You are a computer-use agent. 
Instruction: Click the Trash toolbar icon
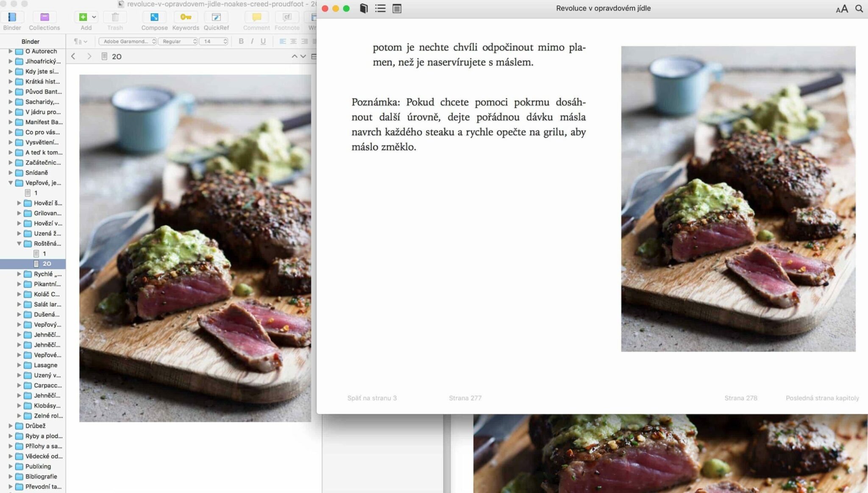tap(115, 17)
